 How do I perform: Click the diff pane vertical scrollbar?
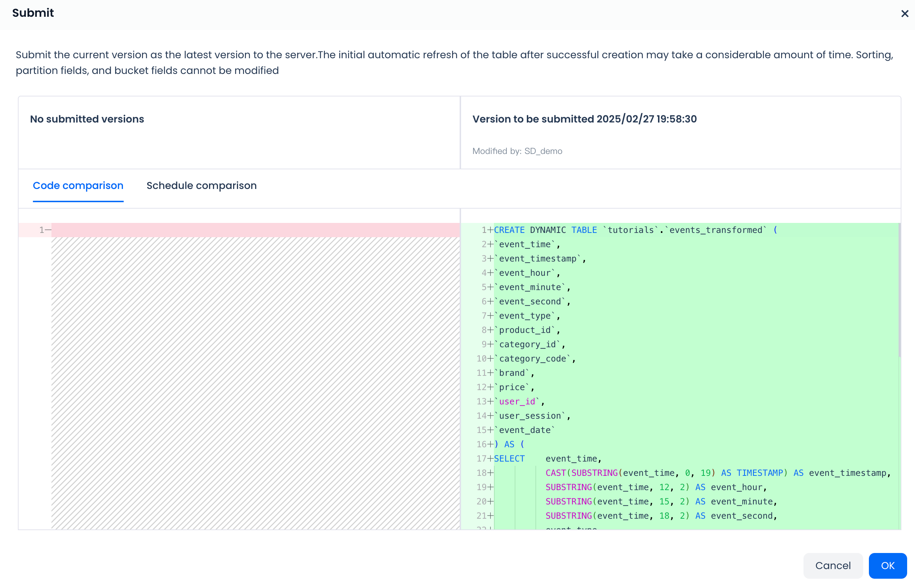coord(899,290)
